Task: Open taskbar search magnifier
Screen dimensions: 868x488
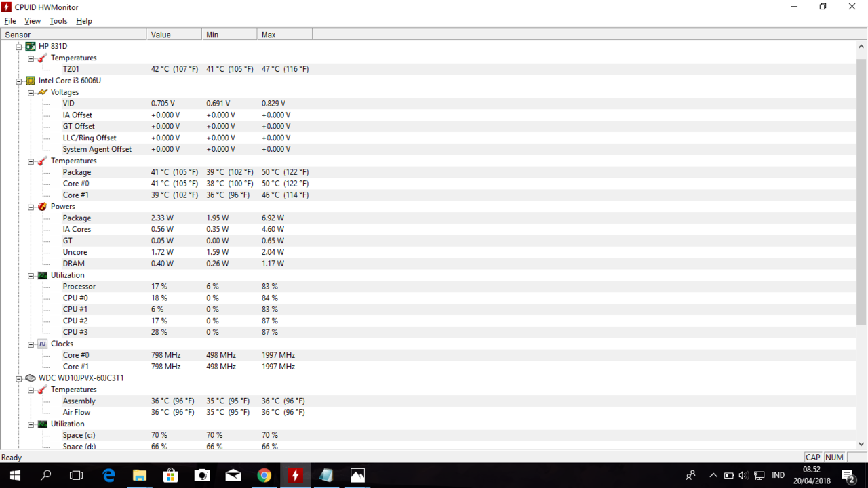Action: (x=45, y=476)
